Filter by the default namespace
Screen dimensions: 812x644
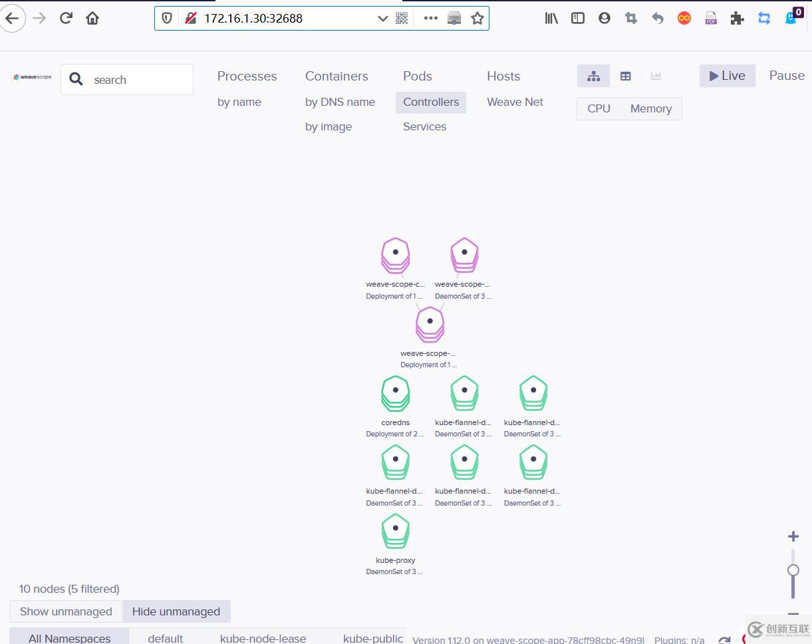[165, 637]
